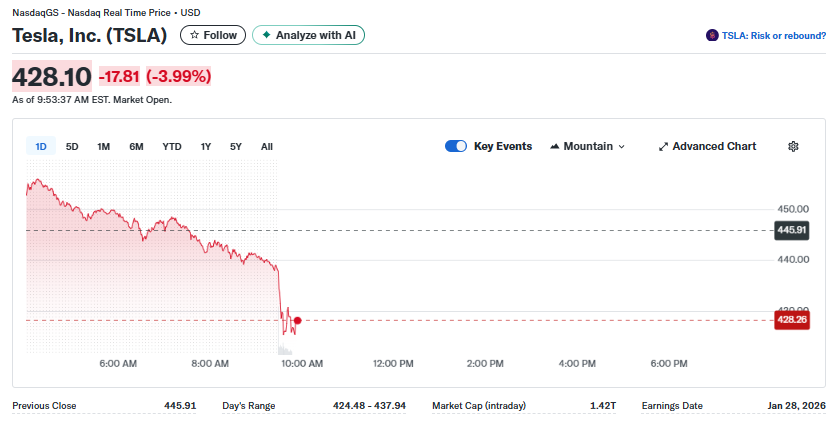This screenshot has width=839, height=426.
Task: Click the 445.91 previous close label
Action: point(790,230)
